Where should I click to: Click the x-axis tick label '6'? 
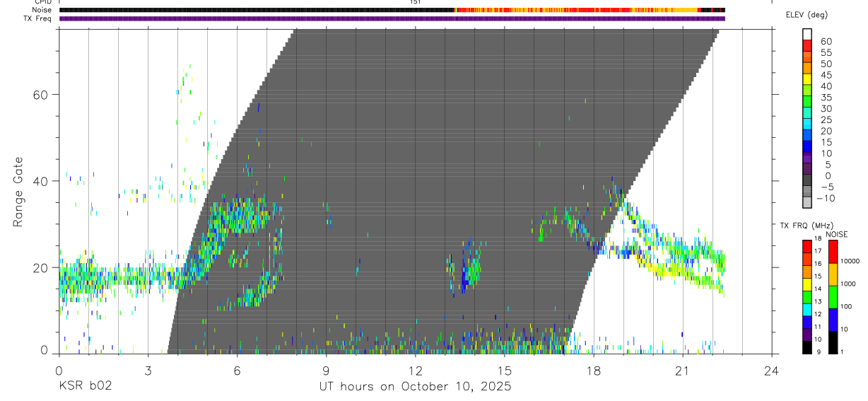237,371
